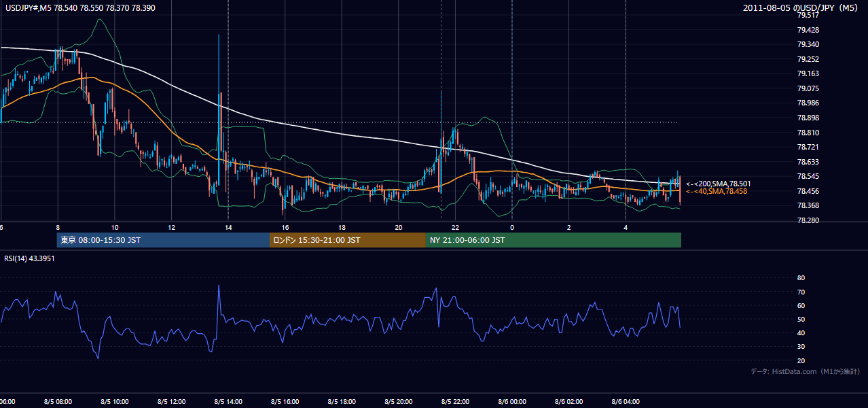Click hour label 16 under the price chart
The height and width of the screenshot is (408, 868).
click(x=285, y=228)
